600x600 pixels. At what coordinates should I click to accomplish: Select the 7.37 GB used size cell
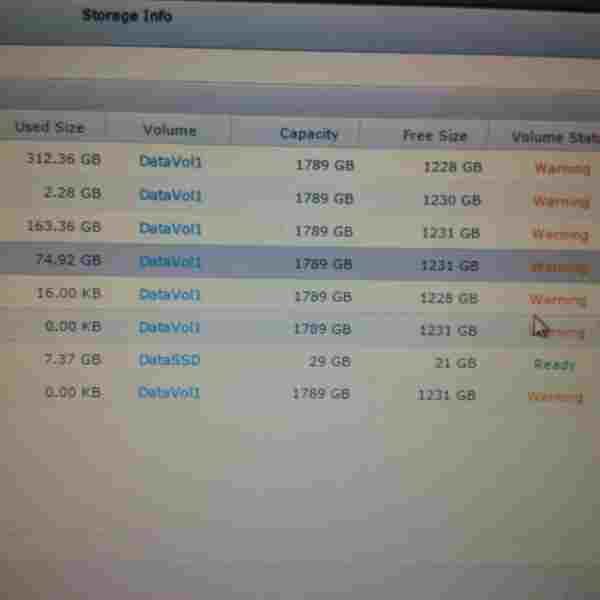pyautogui.click(x=72, y=359)
